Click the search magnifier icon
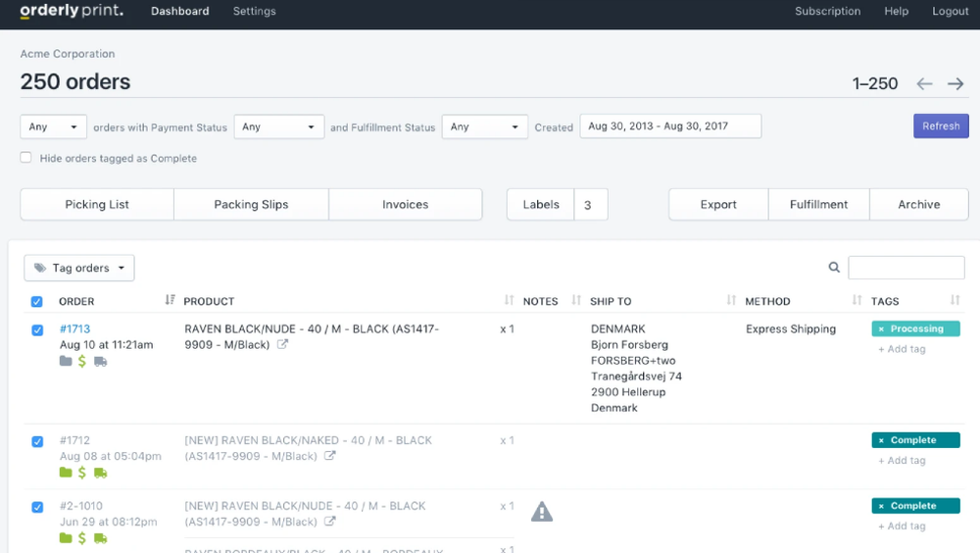 pos(834,268)
